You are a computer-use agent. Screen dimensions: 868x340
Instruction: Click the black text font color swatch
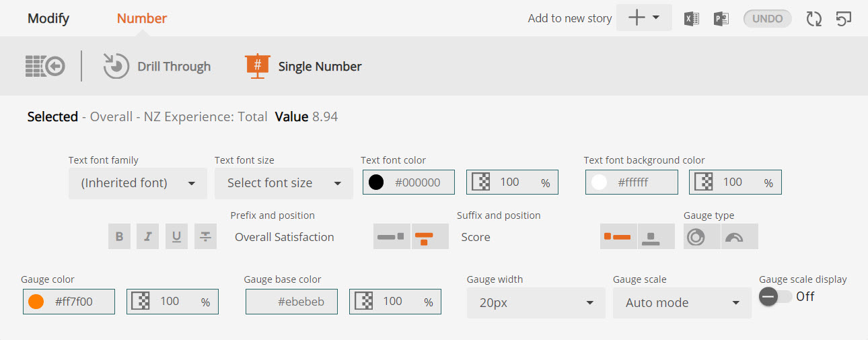pos(376,182)
